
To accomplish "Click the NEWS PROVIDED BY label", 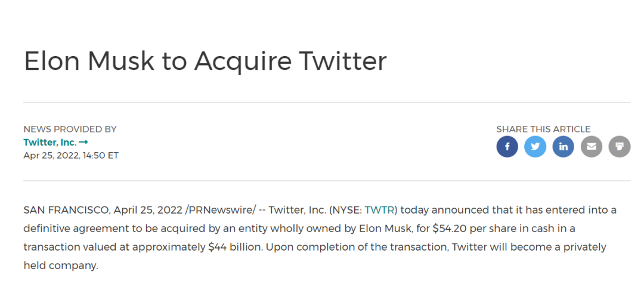I will click(x=70, y=129).
